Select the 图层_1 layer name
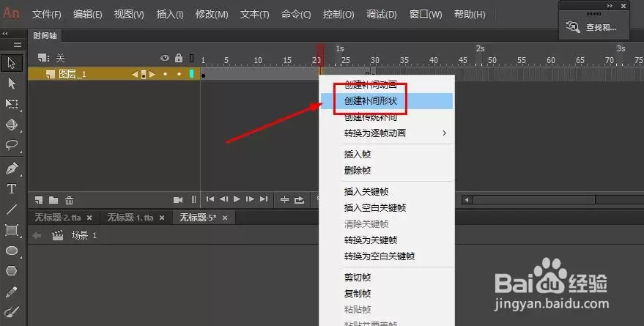The image size is (644, 326). pos(73,74)
